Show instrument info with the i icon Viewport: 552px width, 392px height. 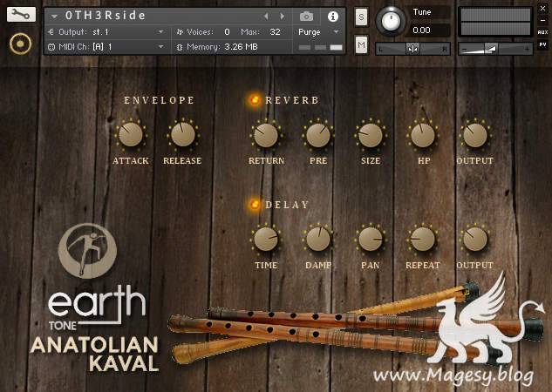tap(333, 17)
